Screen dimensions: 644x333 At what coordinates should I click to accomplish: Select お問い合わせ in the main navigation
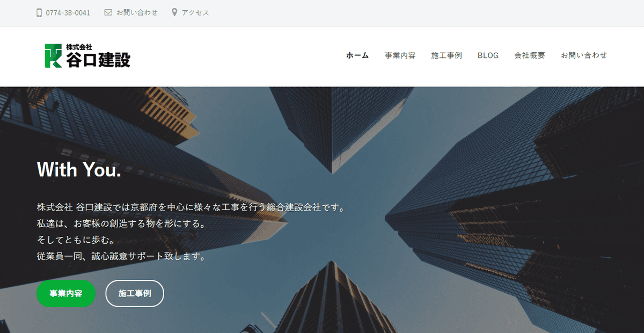click(584, 55)
